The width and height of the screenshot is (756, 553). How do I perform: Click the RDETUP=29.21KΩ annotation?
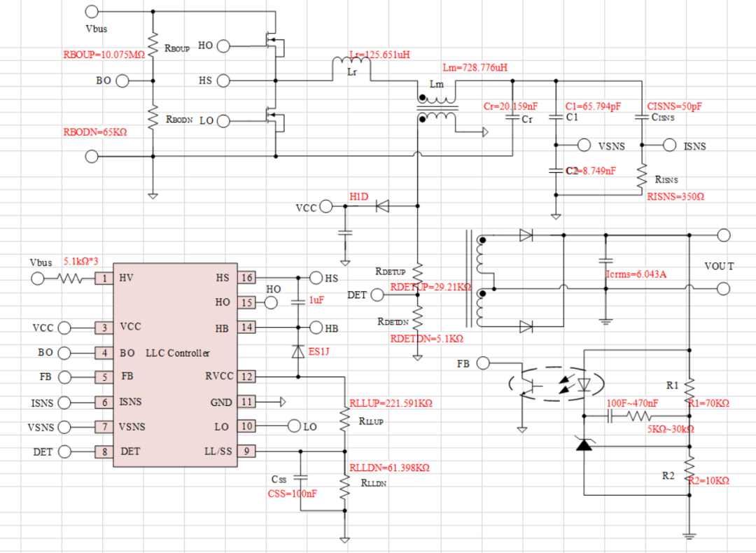click(430, 287)
